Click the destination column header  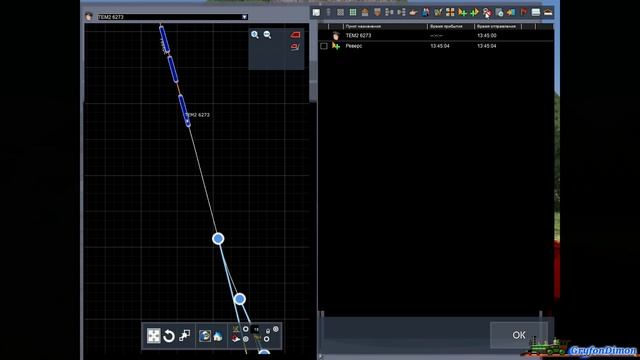[x=385, y=26]
